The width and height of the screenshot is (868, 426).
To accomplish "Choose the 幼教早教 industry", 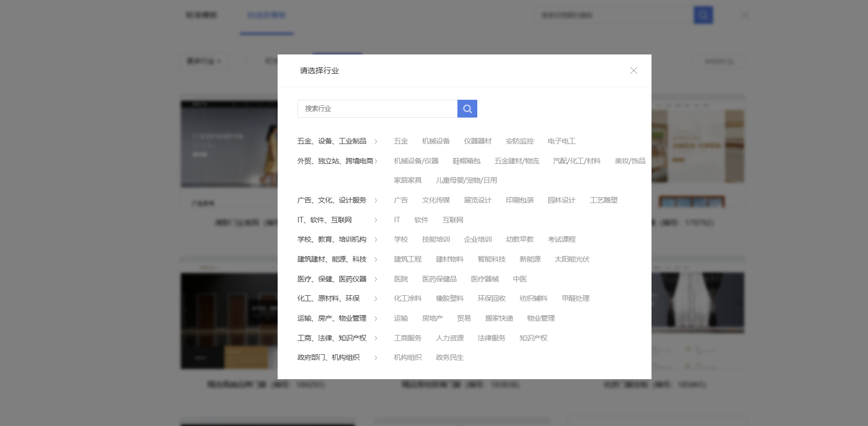I will 520,239.
